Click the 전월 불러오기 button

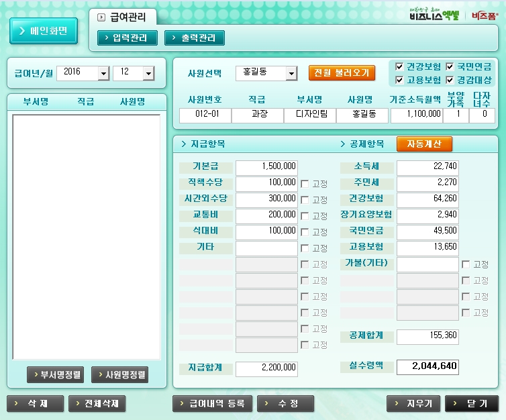pos(342,72)
